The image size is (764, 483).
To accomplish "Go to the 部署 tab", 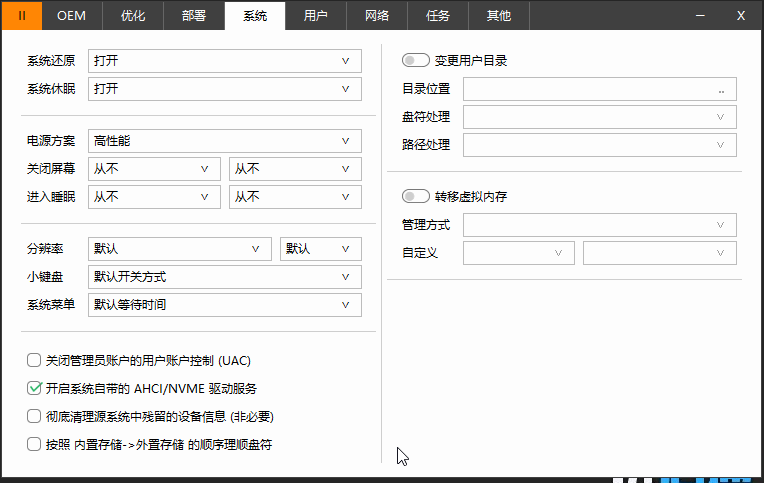I will pos(194,16).
